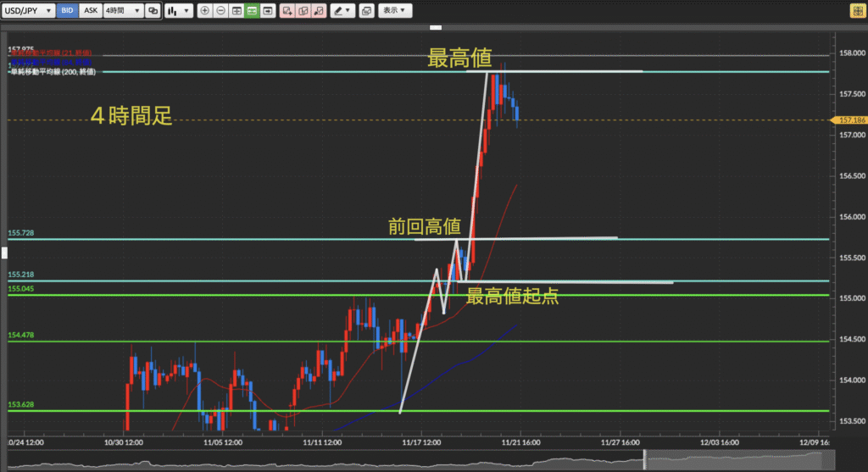
Task: Toggle the green highlighted display icon
Action: (x=252, y=11)
